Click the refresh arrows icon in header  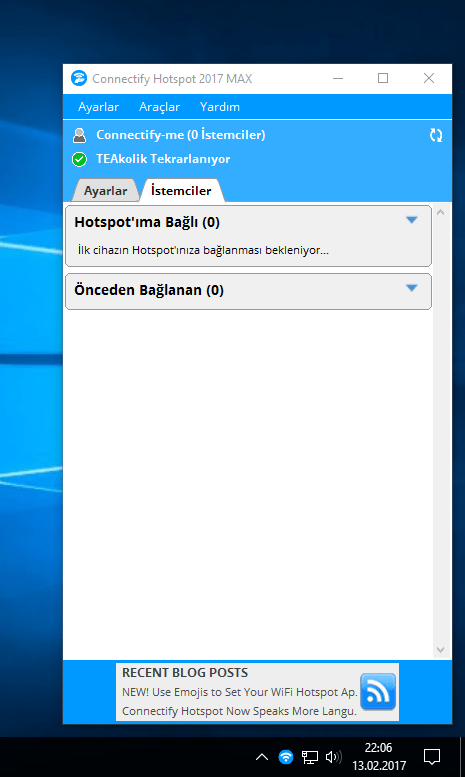point(436,135)
